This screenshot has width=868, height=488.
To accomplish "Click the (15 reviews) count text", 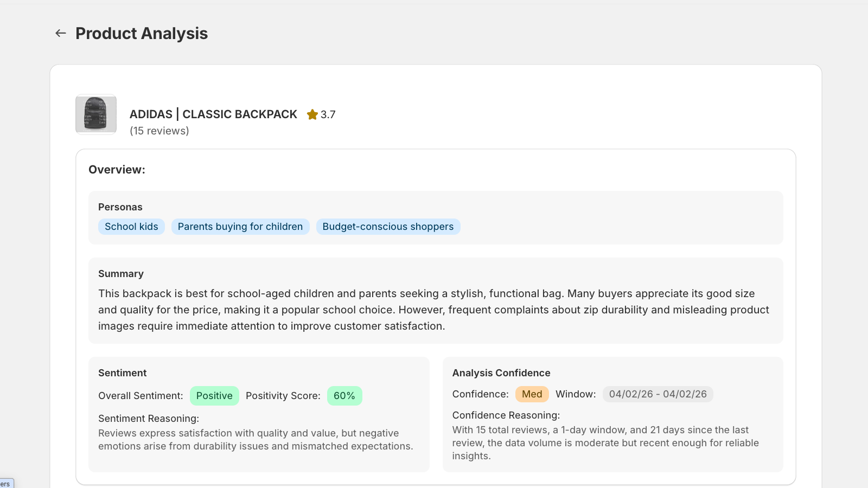I will pos(159,131).
